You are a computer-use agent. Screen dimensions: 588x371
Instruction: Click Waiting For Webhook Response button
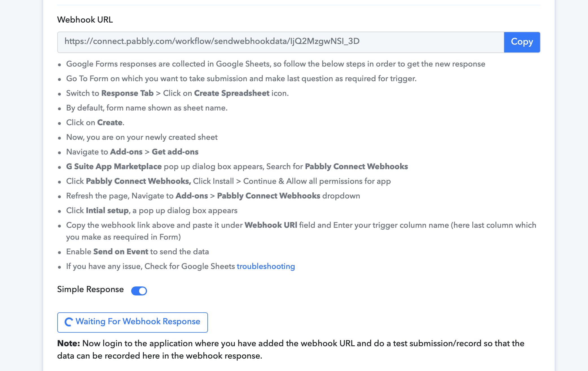click(x=133, y=322)
